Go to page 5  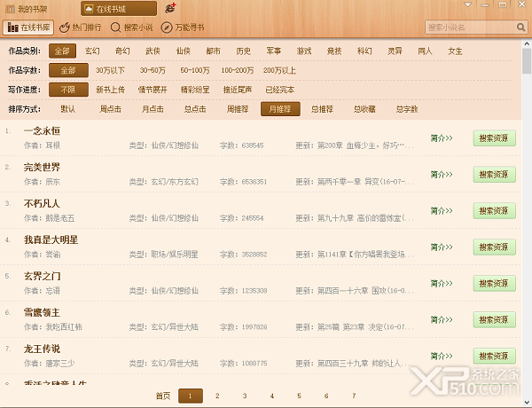tap(299, 396)
